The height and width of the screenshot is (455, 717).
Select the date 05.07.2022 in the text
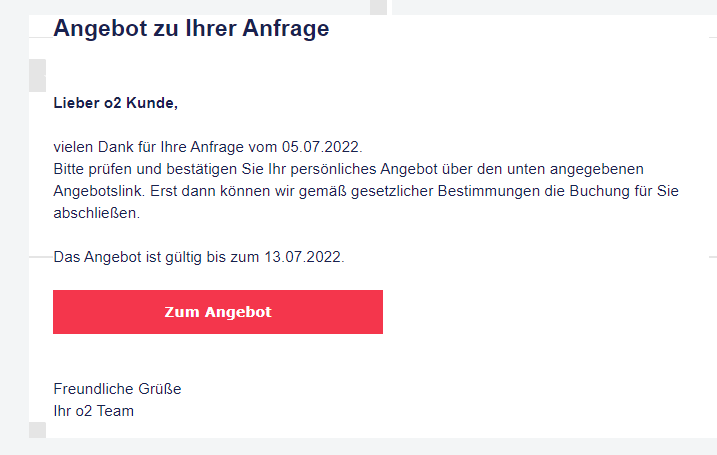(321, 147)
